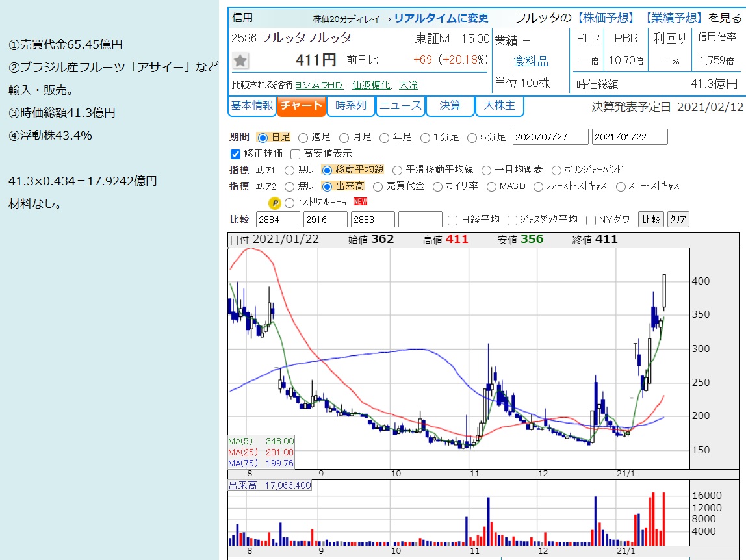Click the comparison code field 2916

[x=326, y=220]
